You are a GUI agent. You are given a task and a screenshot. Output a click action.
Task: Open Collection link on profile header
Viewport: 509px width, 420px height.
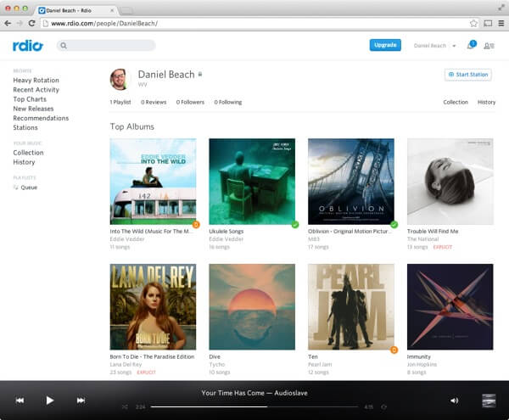pos(456,102)
